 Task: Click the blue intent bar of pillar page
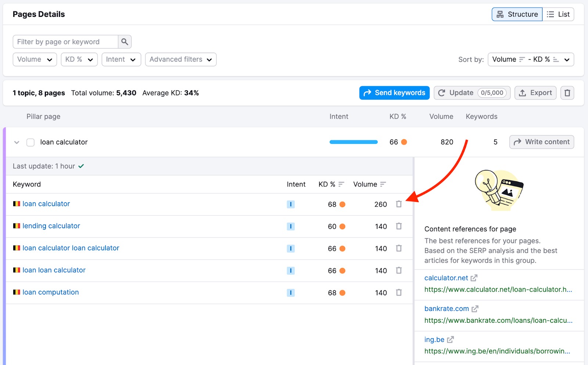pyautogui.click(x=354, y=142)
